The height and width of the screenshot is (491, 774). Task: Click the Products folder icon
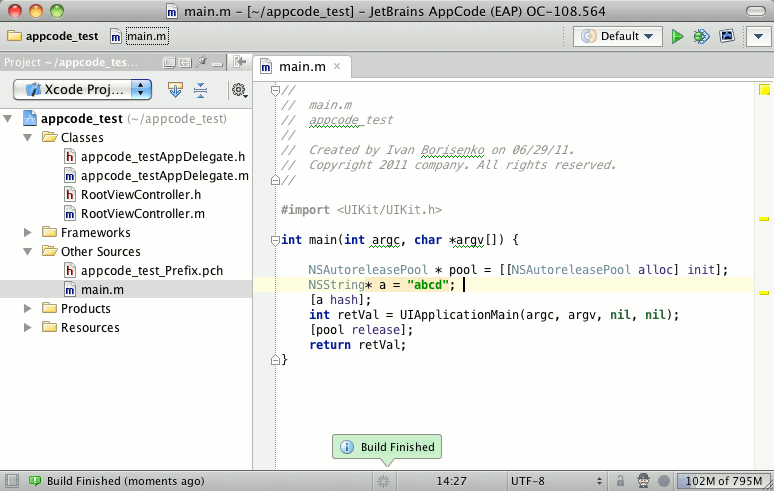point(49,308)
